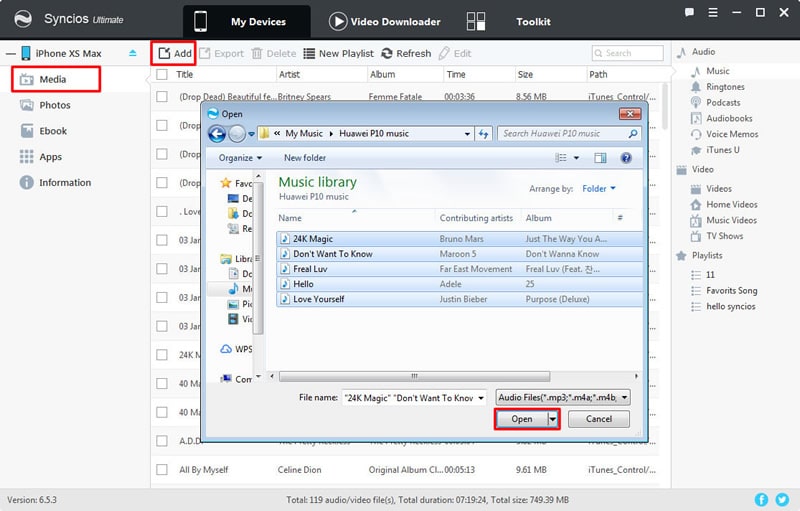The width and height of the screenshot is (800, 511).
Task: Open the Audio Files type dropdown
Action: pyautogui.click(x=563, y=397)
